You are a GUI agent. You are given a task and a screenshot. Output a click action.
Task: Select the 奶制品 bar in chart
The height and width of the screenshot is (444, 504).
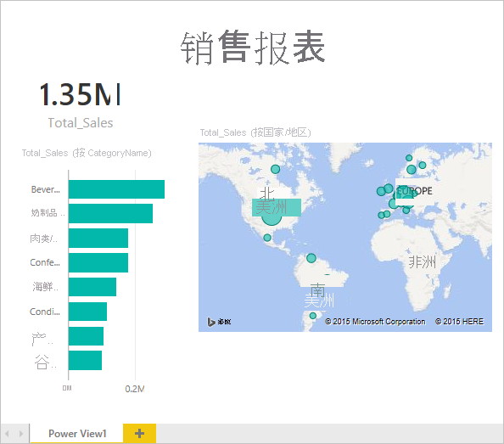coord(110,213)
